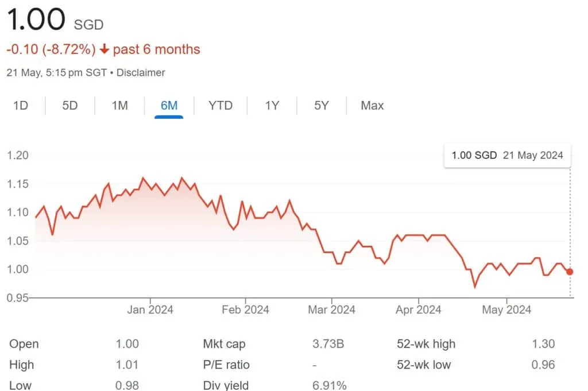Image resolution: width=588 pixels, height=391 pixels.
Task: Open the 1M chart tab
Action: pos(118,106)
